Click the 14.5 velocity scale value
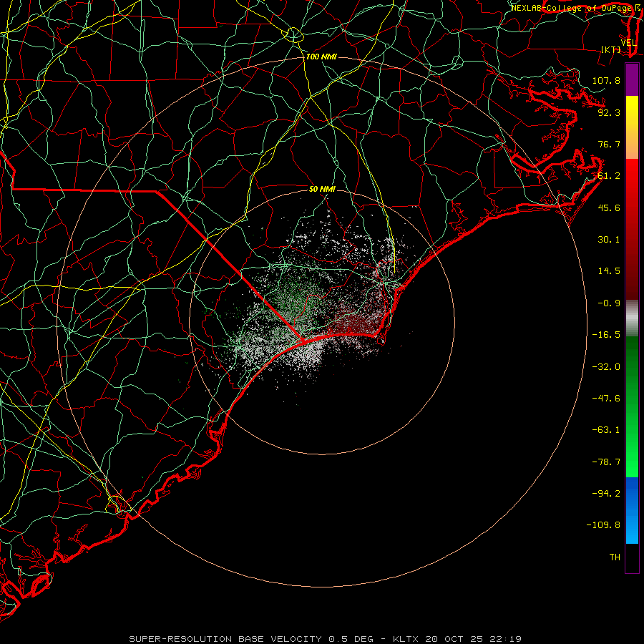Screen dimensions: 644x644 point(609,271)
